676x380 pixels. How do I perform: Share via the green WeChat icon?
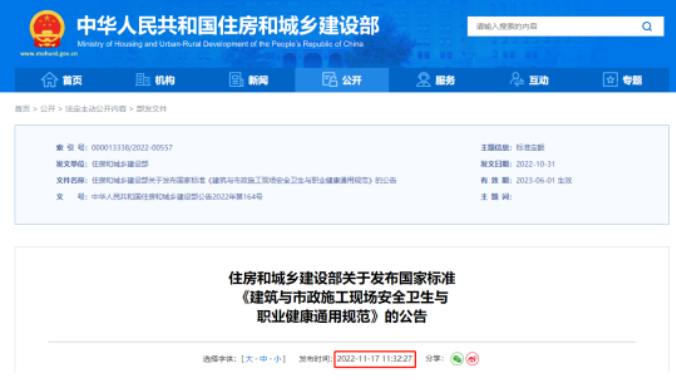click(457, 359)
